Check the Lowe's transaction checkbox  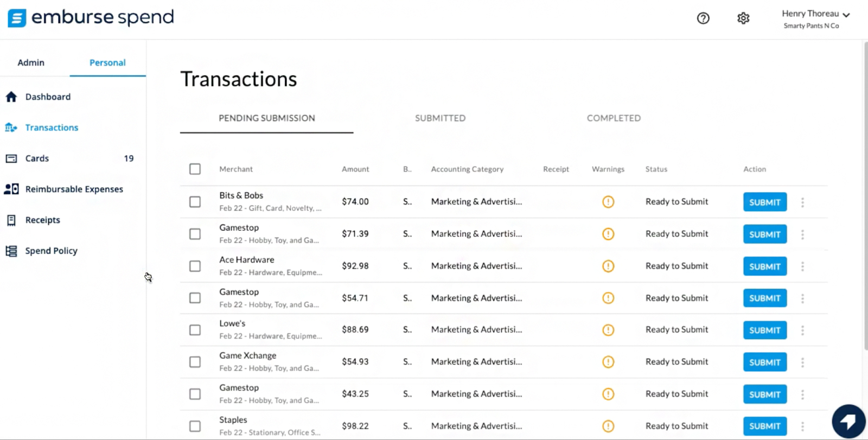[195, 330]
